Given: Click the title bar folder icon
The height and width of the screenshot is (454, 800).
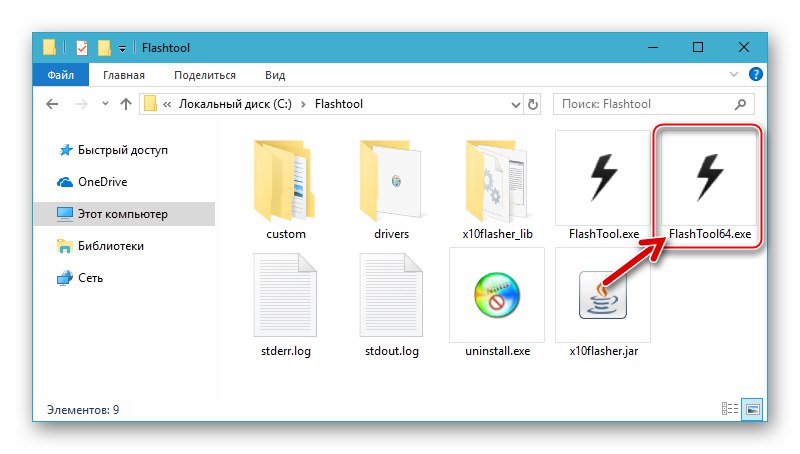Looking at the screenshot, I should [49, 47].
